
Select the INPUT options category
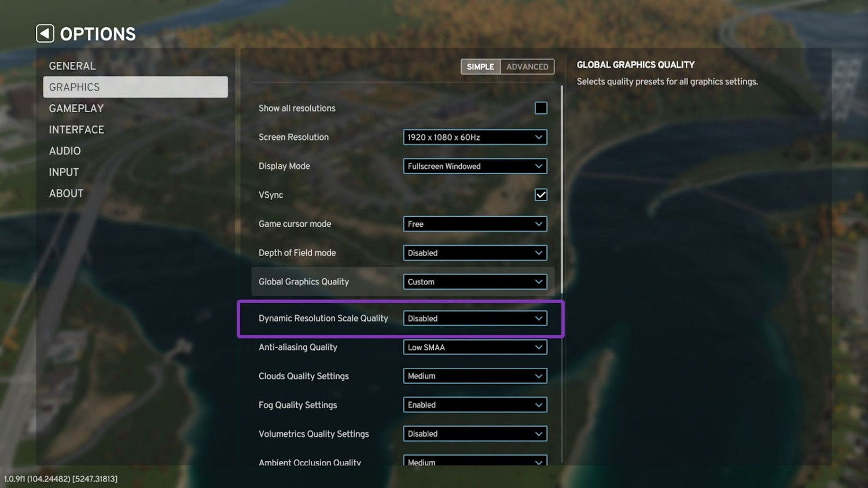point(64,172)
